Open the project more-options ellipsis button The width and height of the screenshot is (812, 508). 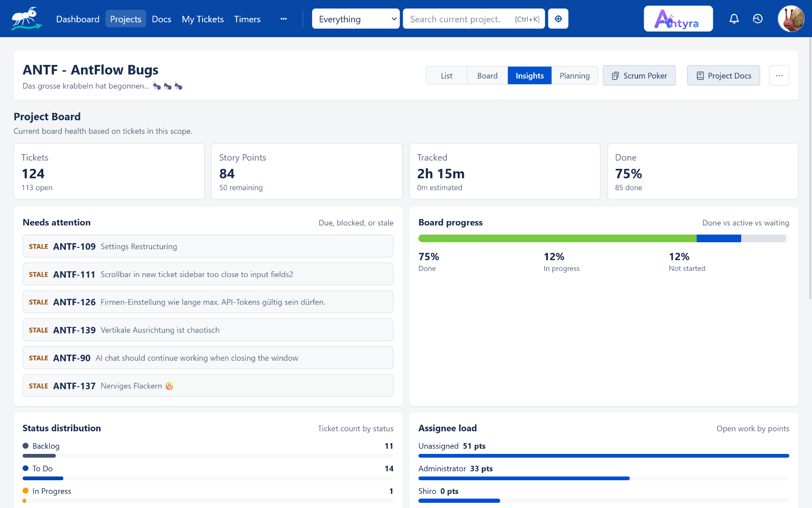pyautogui.click(x=779, y=75)
